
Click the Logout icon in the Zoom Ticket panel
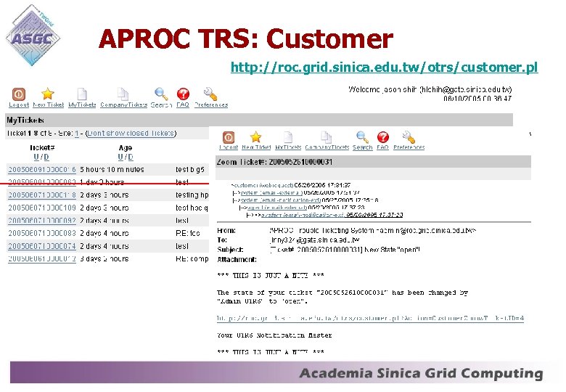point(229,137)
